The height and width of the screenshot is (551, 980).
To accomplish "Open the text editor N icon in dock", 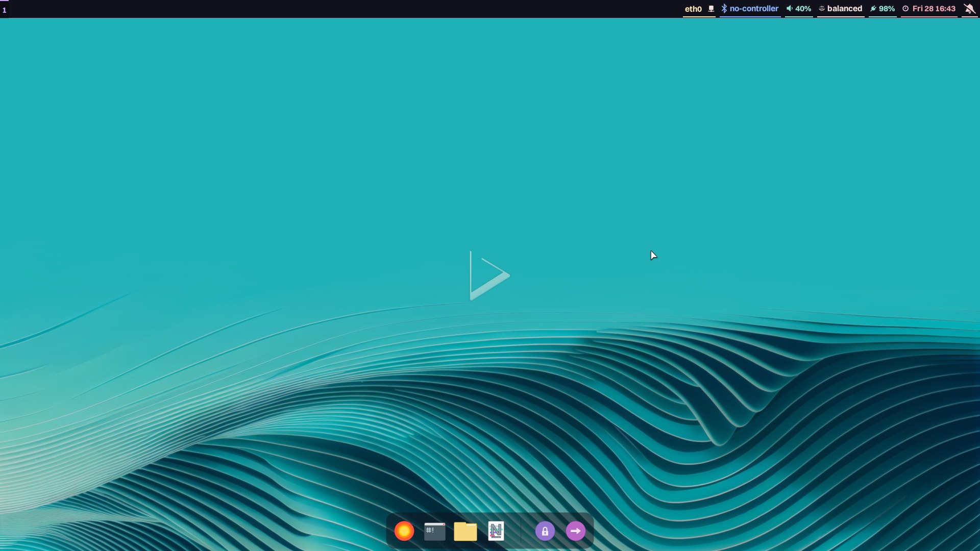I will (496, 531).
